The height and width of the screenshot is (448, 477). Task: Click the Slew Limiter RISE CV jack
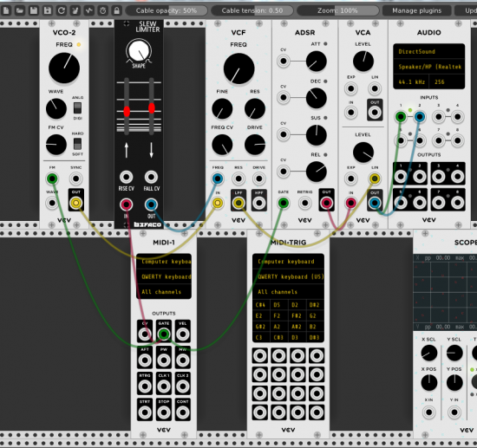[127, 177]
